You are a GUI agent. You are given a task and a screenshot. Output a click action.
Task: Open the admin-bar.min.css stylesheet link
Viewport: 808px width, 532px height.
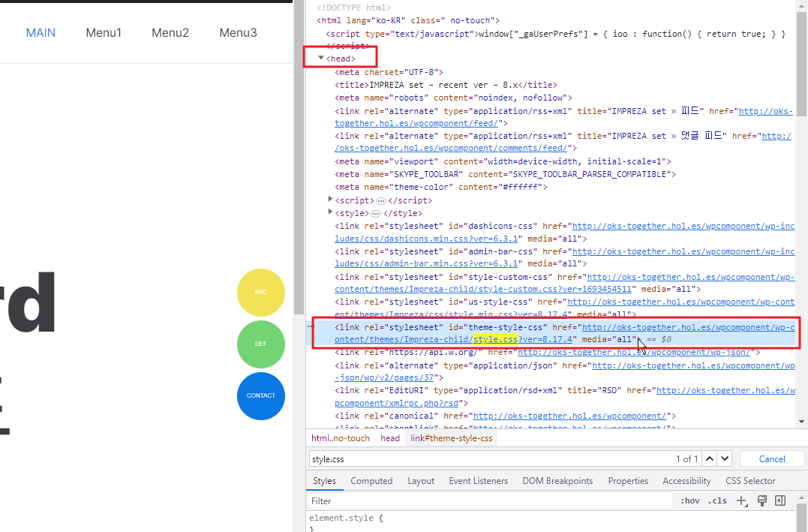426,263
